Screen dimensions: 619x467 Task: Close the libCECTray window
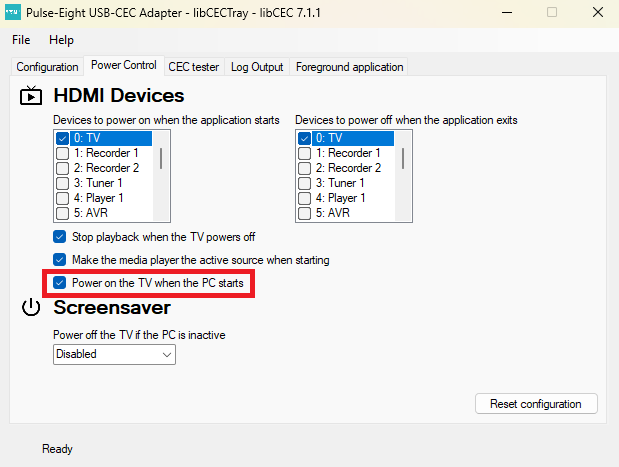[x=598, y=13]
